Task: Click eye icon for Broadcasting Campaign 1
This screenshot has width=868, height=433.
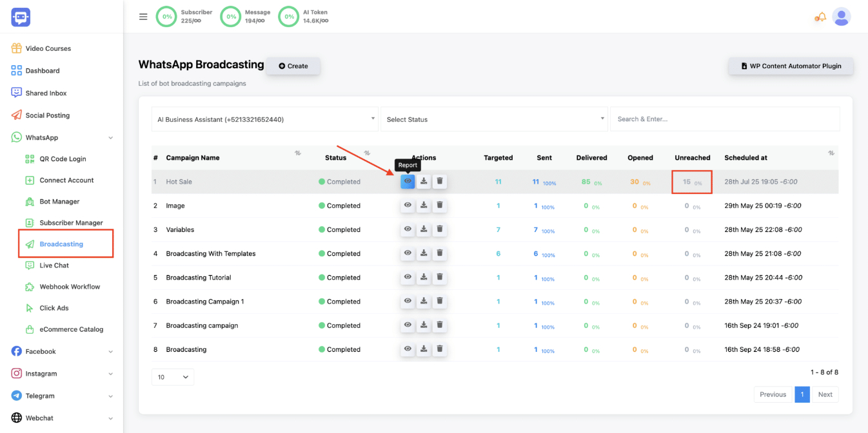Action: coord(408,302)
